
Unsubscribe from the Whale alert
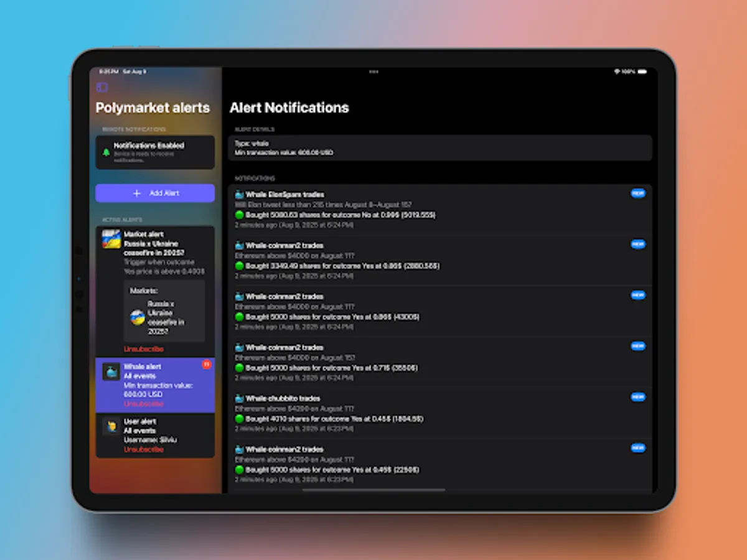[143, 404]
